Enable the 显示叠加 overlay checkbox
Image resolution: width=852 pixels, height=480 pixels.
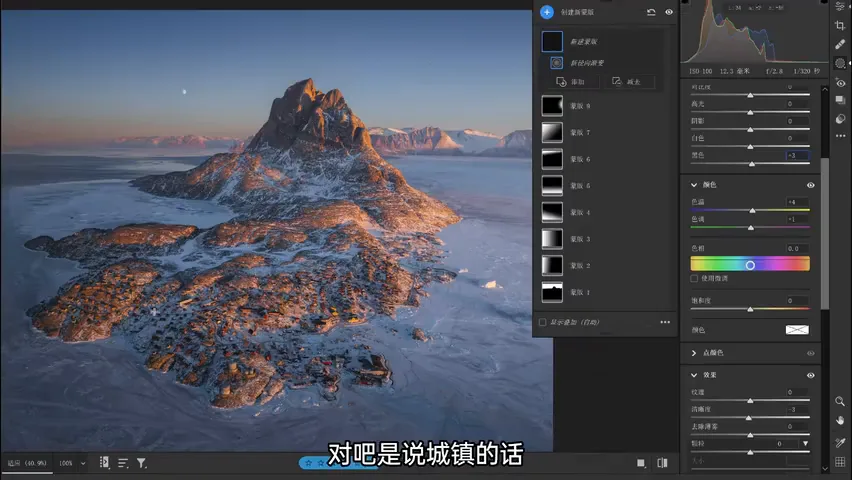(x=542, y=322)
